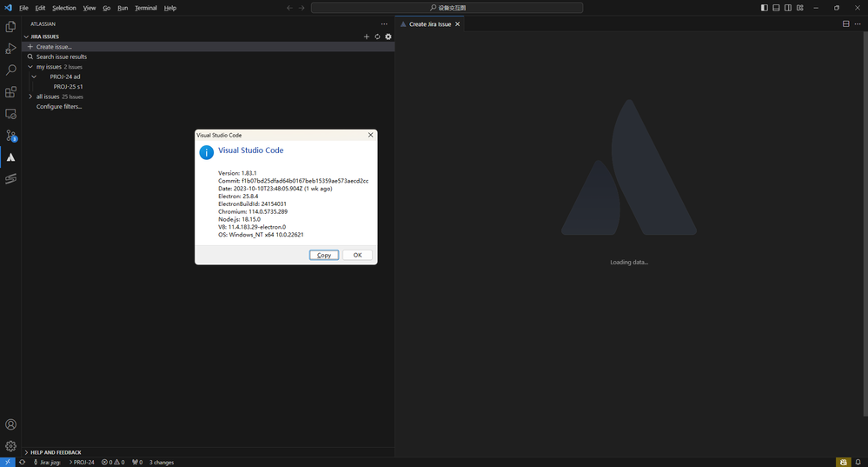Viewport: 868px width, 467px height.
Task: Click Configure filters... link
Action: (59, 106)
